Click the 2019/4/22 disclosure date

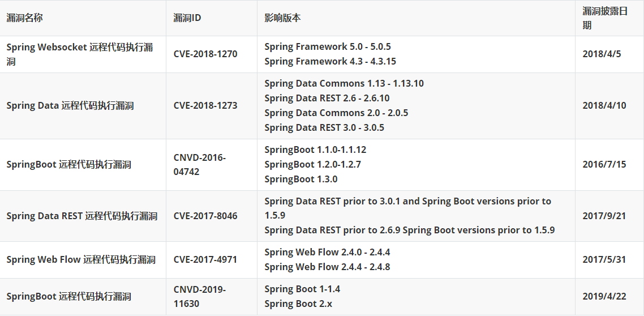tap(604, 297)
